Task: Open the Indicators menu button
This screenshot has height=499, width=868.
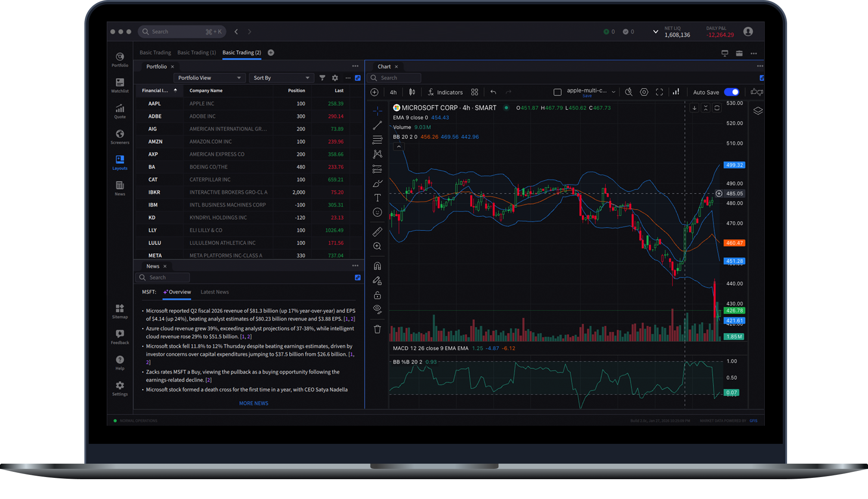Action: coord(445,92)
